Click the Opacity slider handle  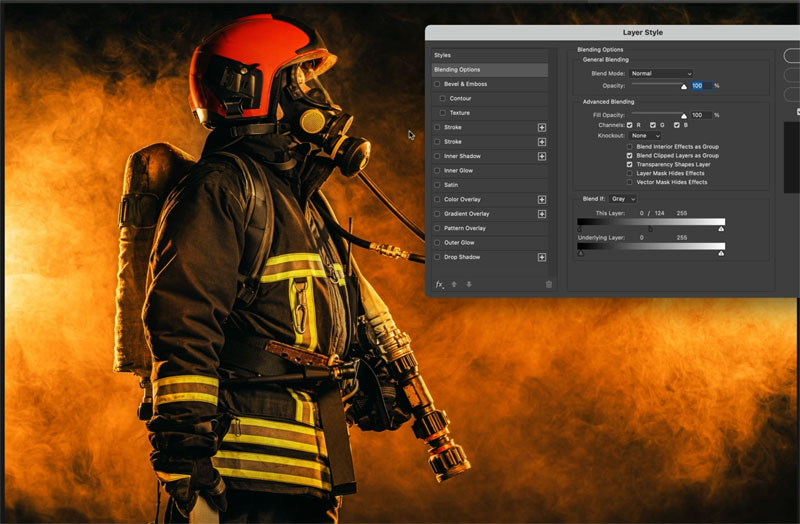pyautogui.click(x=684, y=87)
